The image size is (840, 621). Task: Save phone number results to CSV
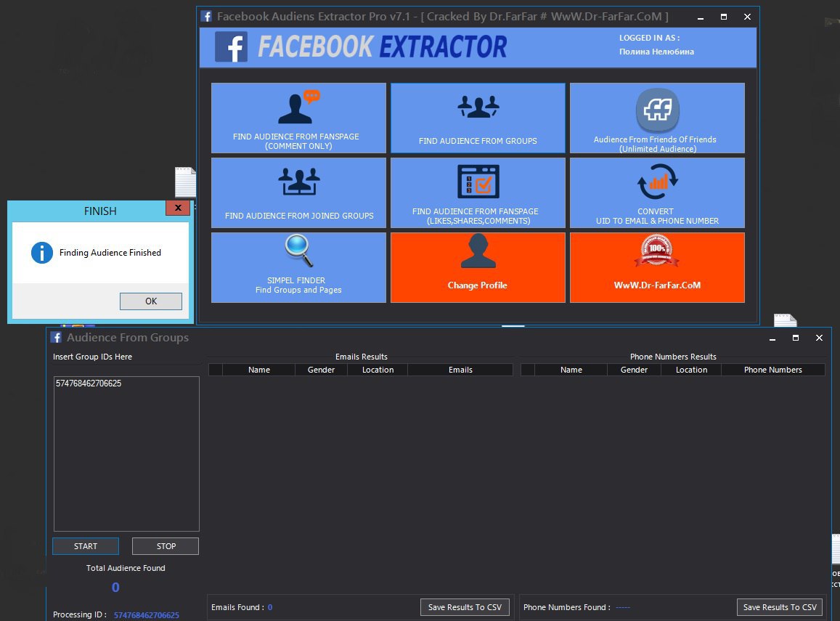pos(780,607)
